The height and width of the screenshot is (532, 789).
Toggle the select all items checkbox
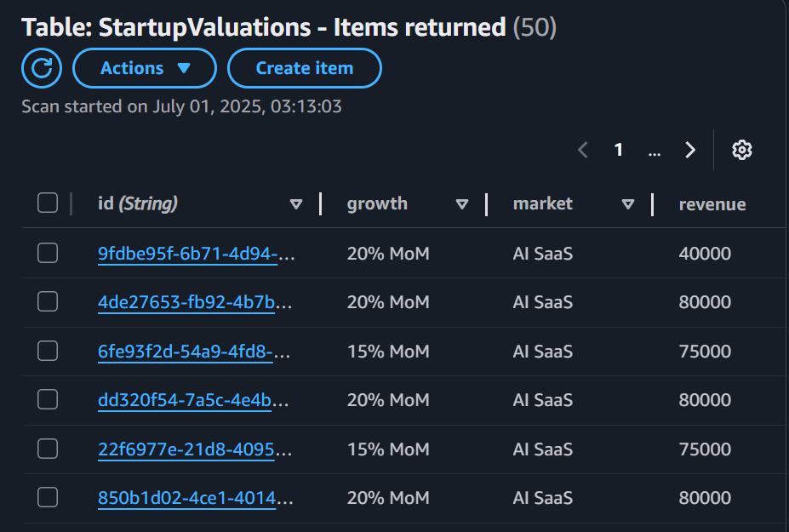coord(48,203)
